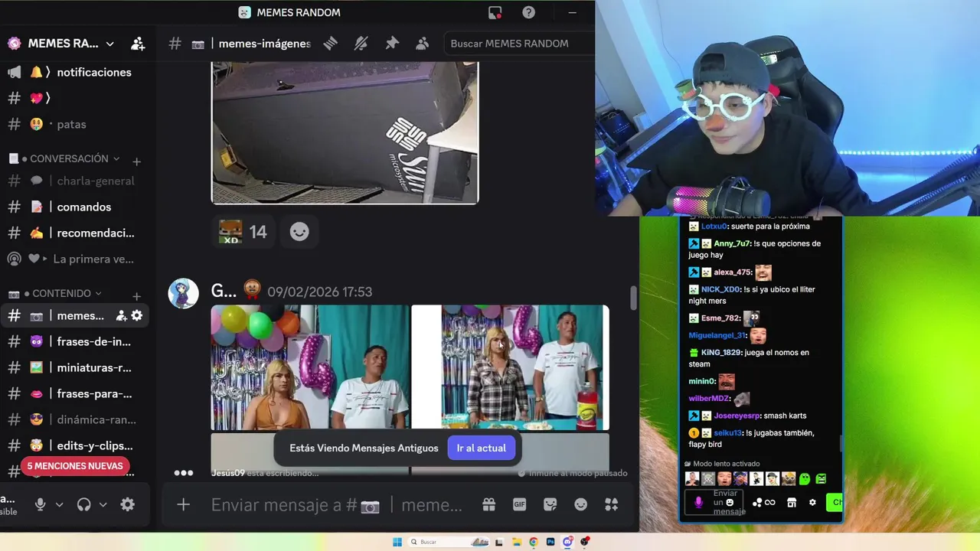This screenshot has width=980, height=551.
Task: Open the charla-general channel
Action: [x=77, y=181]
